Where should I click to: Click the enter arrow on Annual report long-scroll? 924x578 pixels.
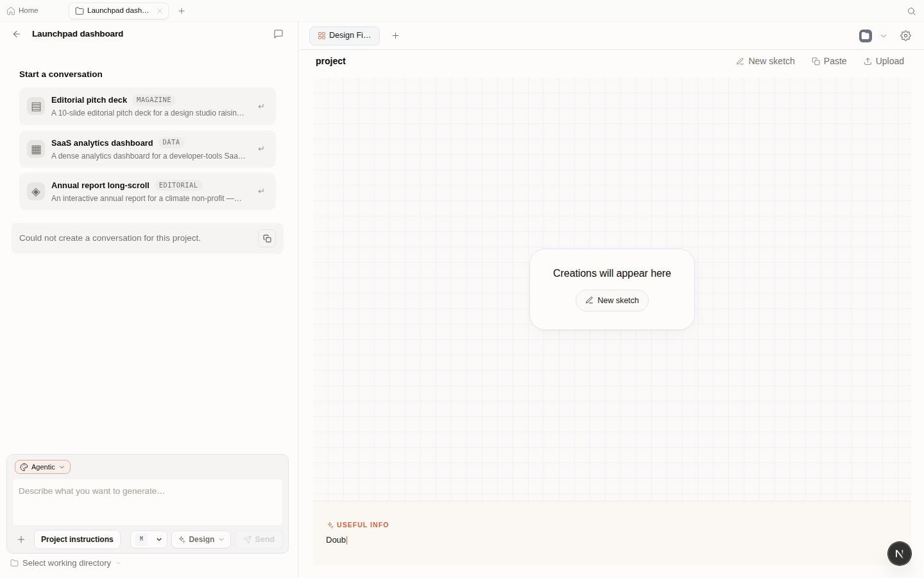[261, 191]
